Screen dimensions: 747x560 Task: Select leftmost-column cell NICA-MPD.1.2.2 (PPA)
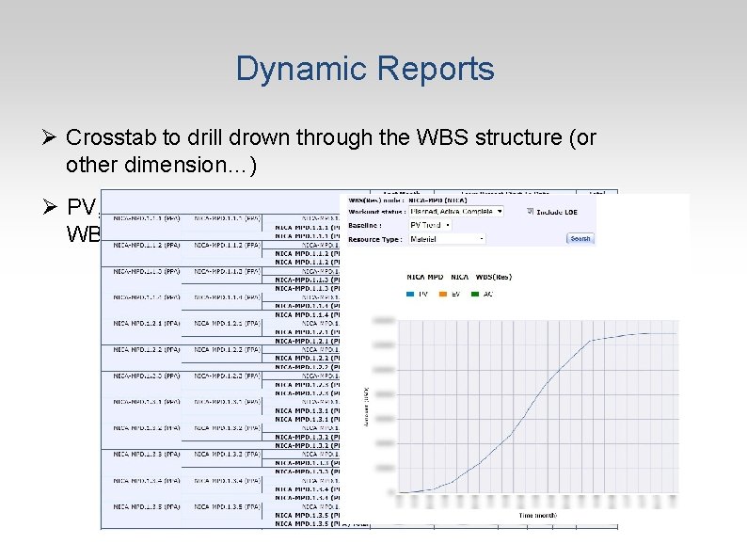(146, 349)
